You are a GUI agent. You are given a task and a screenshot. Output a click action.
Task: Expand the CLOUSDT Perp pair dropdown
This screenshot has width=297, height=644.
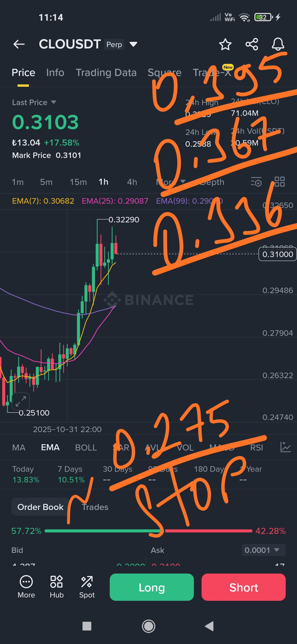point(133,44)
